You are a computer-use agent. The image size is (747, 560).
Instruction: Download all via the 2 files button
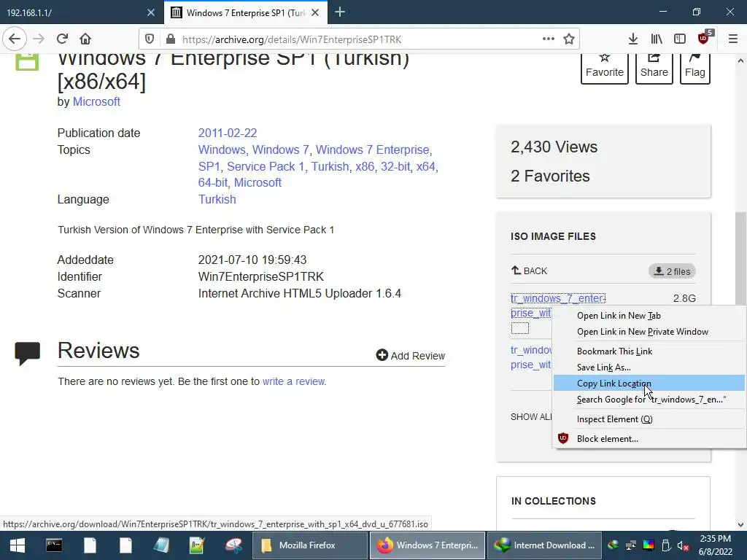672,271
